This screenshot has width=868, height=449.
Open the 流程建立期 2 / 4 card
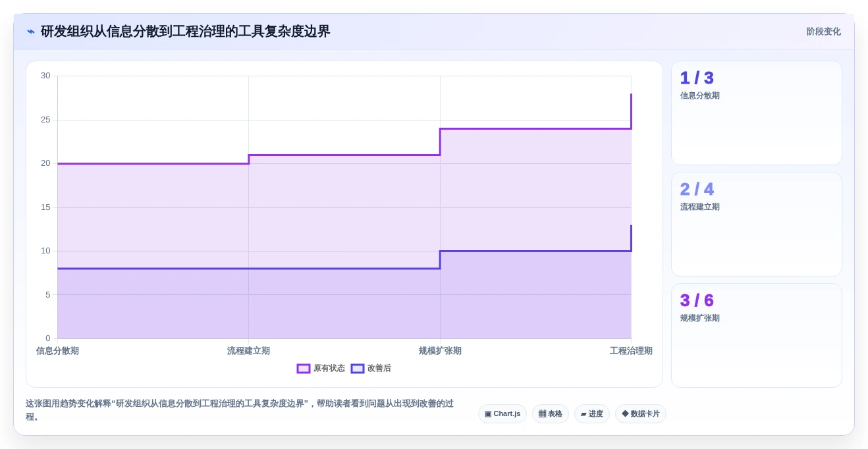click(757, 224)
